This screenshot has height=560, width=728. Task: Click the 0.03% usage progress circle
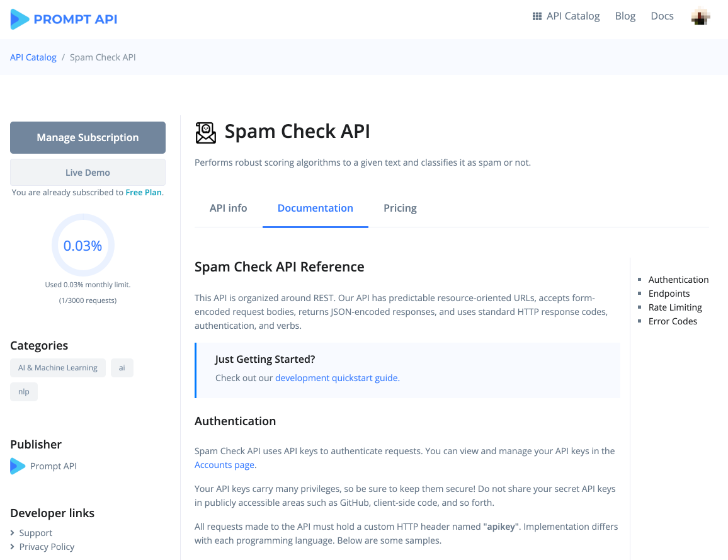pyautogui.click(x=82, y=245)
